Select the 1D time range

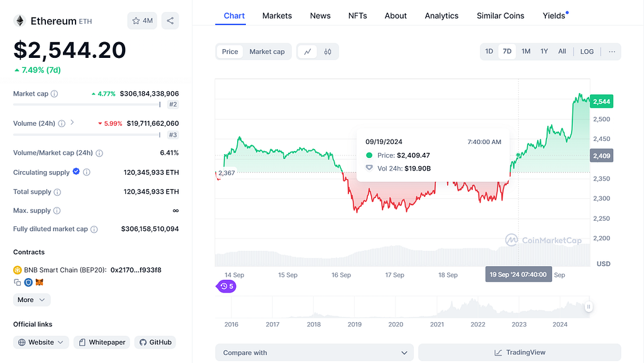pyautogui.click(x=489, y=52)
